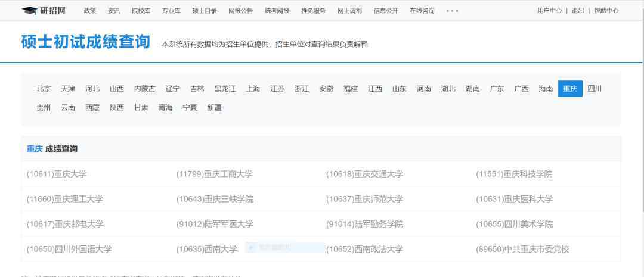
Task: Expand the three-dot more menu
Action: coord(452,11)
